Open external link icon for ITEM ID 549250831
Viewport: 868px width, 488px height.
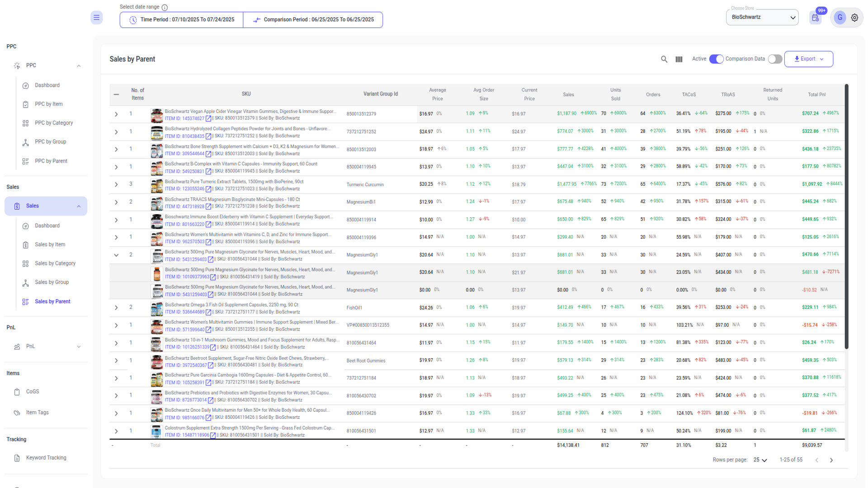coord(208,172)
